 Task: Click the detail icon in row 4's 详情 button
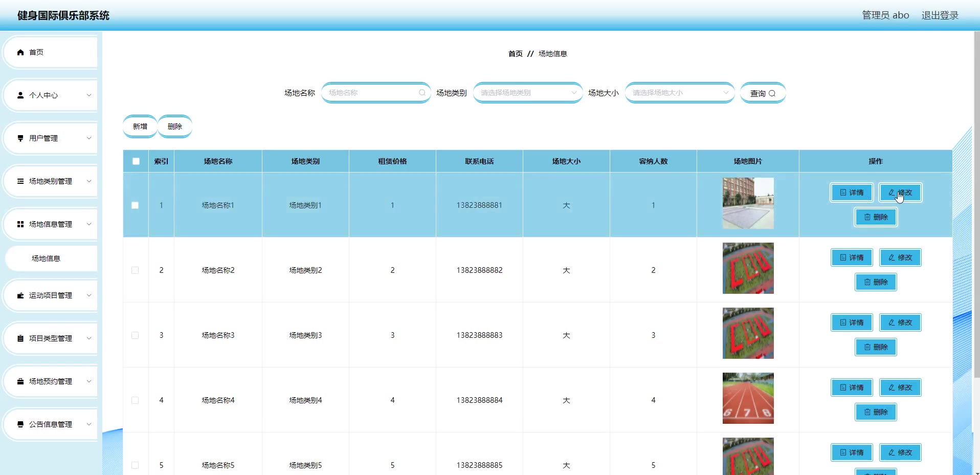843,387
